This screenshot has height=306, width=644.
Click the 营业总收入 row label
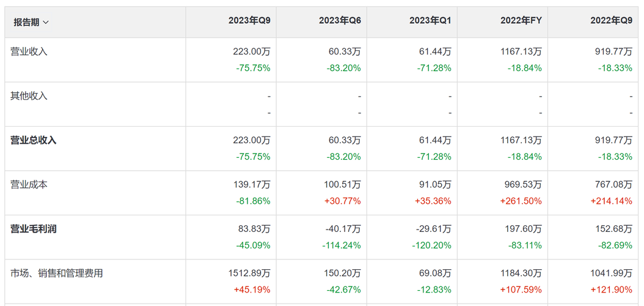[x=33, y=140]
